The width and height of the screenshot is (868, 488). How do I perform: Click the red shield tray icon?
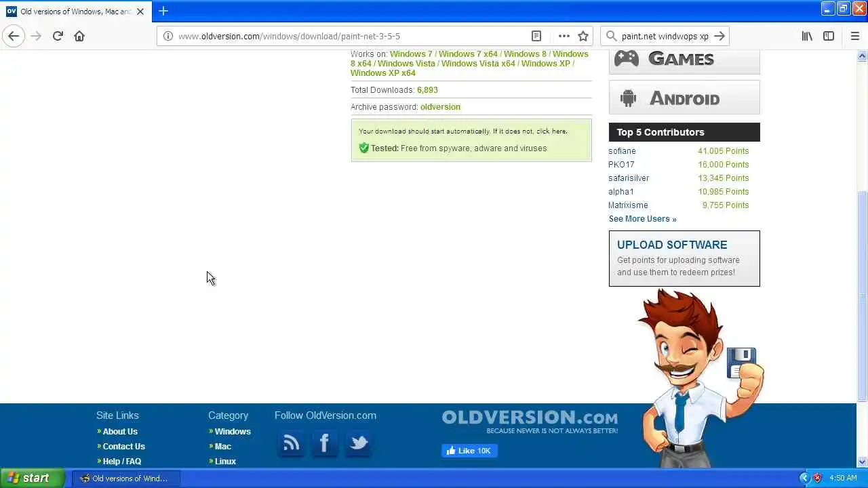(x=817, y=478)
